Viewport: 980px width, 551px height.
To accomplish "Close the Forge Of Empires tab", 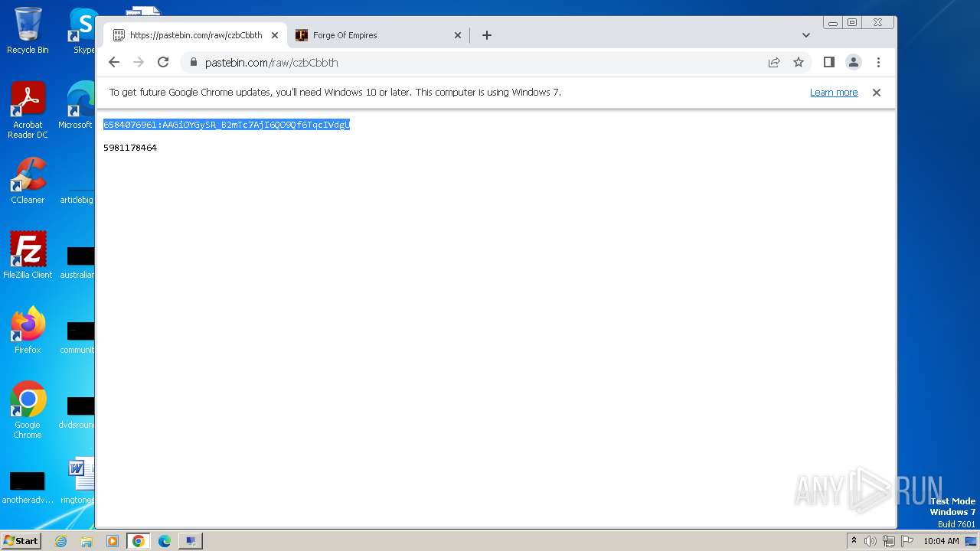I will [x=458, y=35].
